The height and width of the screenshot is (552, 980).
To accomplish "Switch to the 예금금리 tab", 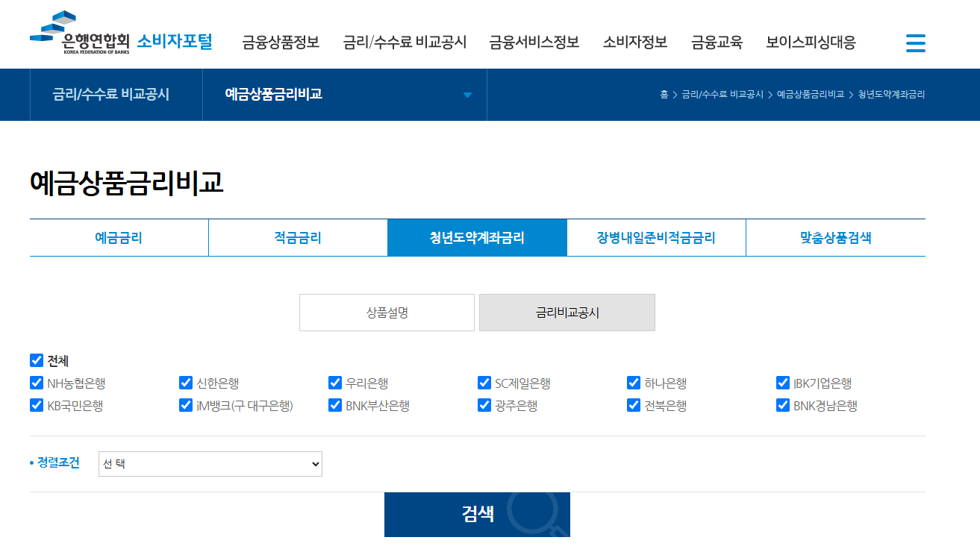I will (119, 238).
